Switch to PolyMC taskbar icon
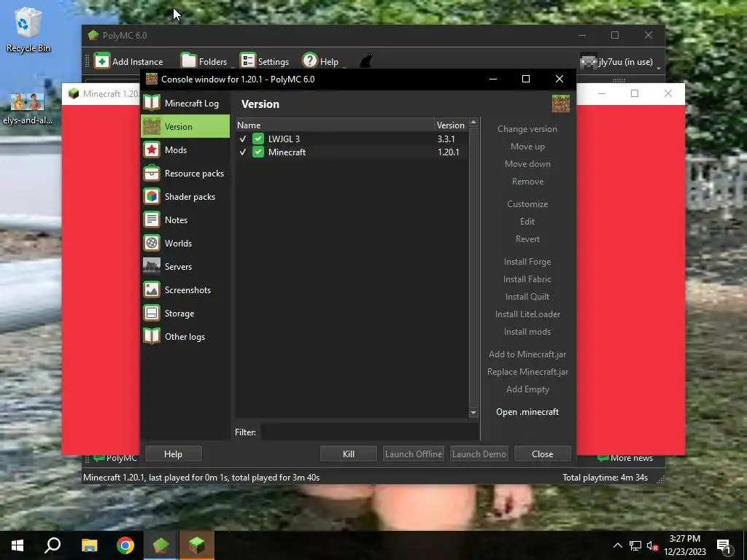747x560 pixels. point(161,545)
